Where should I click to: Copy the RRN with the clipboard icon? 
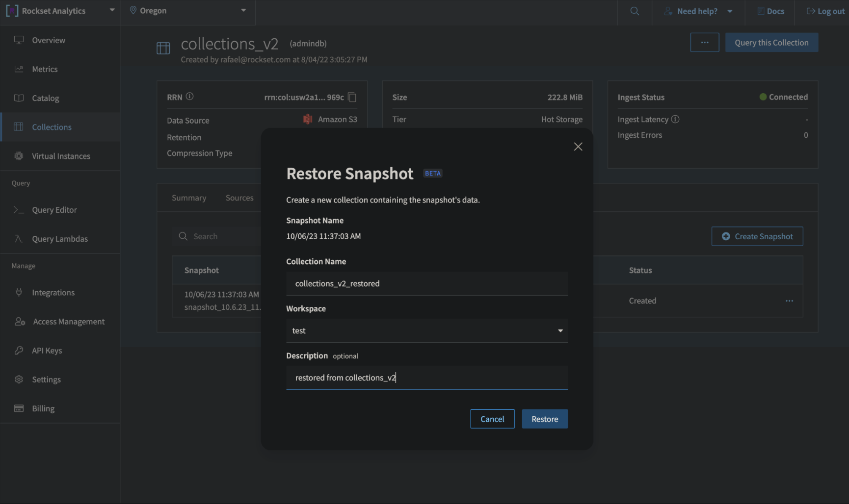pos(352,97)
